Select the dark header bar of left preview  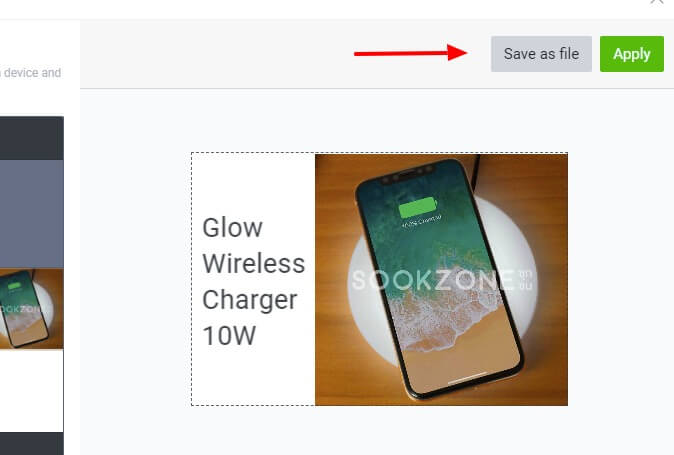tap(32, 138)
